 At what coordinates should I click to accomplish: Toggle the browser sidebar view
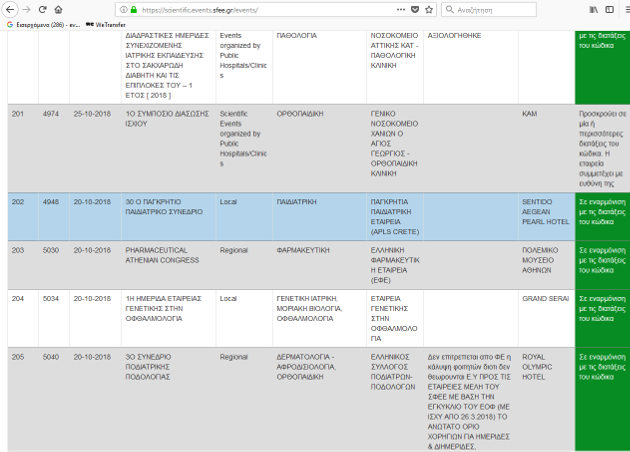click(608, 9)
